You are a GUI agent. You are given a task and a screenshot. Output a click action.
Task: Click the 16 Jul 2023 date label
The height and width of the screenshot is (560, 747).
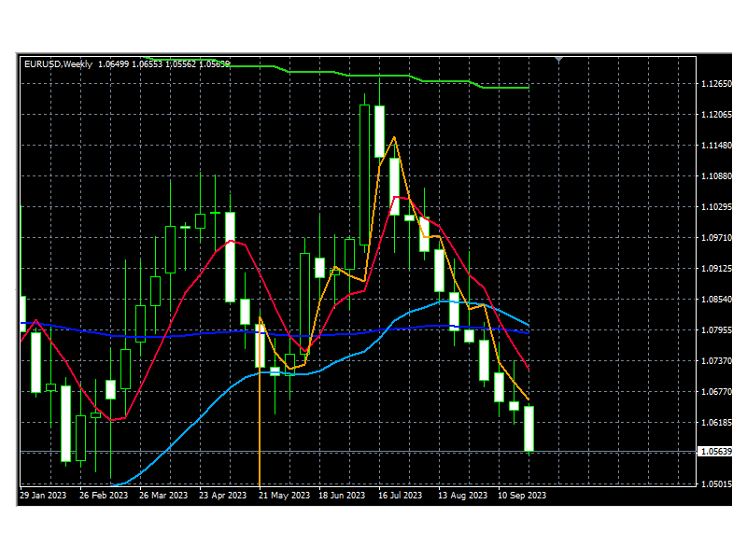click(401, 496)
